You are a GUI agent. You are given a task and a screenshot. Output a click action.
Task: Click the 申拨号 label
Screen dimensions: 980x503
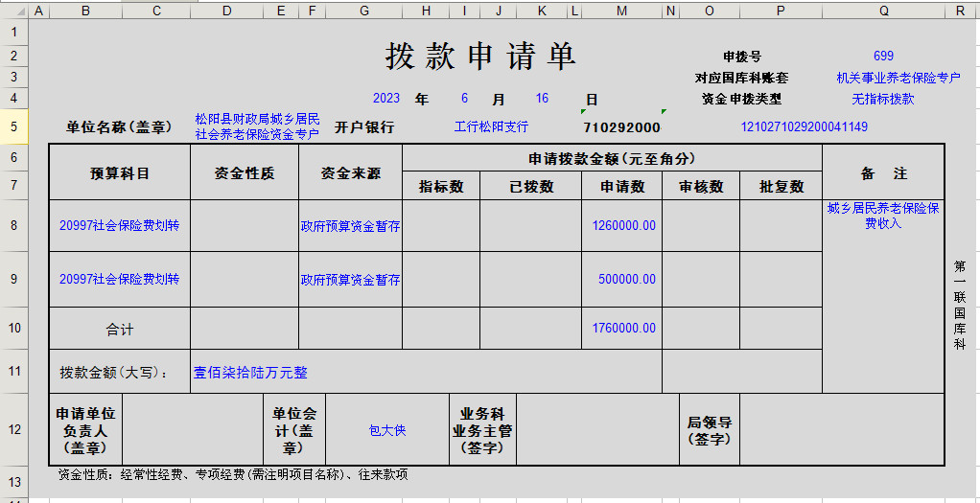pyautogui.click(x=742, y=57)
